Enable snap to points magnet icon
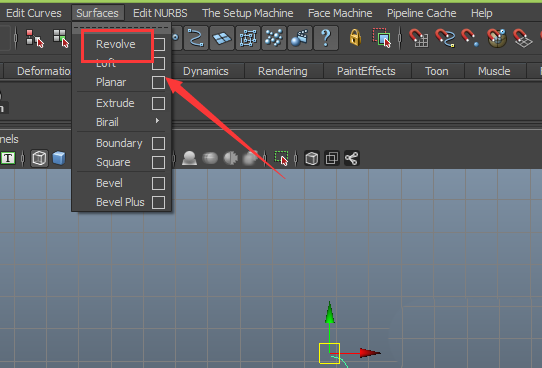This screenshot has height=368, width=542. tap(470, 38)
